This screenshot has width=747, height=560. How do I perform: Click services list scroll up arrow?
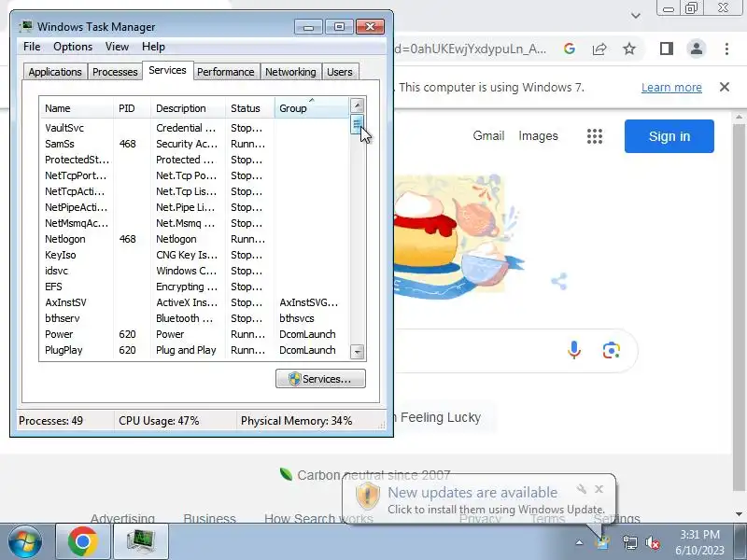[358, 105]
